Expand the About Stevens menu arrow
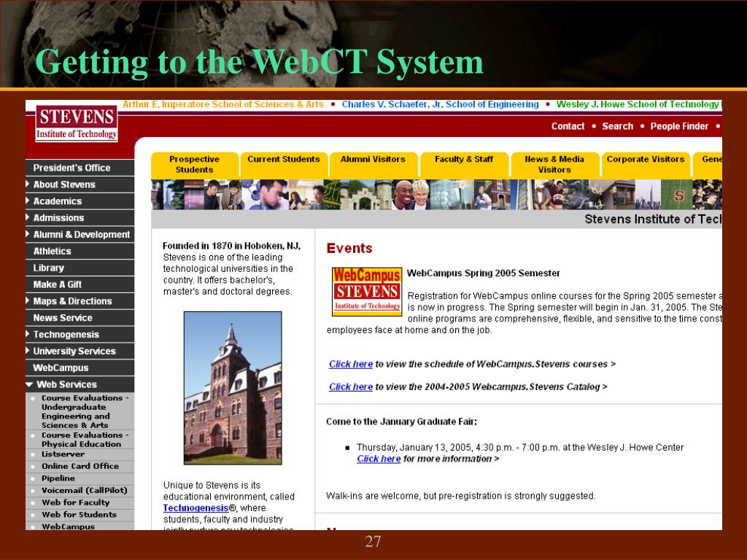The height and width of the screenshot is (560, 747). tap(28, 184)
